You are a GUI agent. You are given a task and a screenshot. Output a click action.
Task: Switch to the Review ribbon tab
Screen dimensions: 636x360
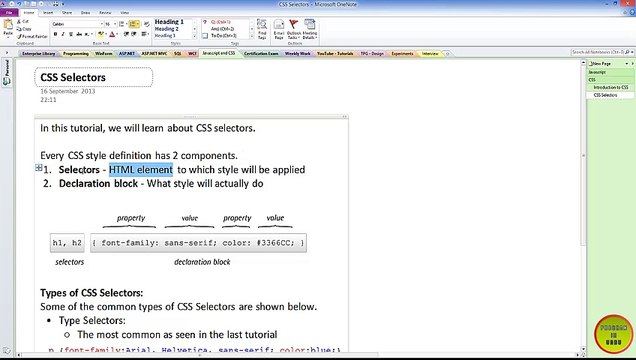tap(105, 13)
